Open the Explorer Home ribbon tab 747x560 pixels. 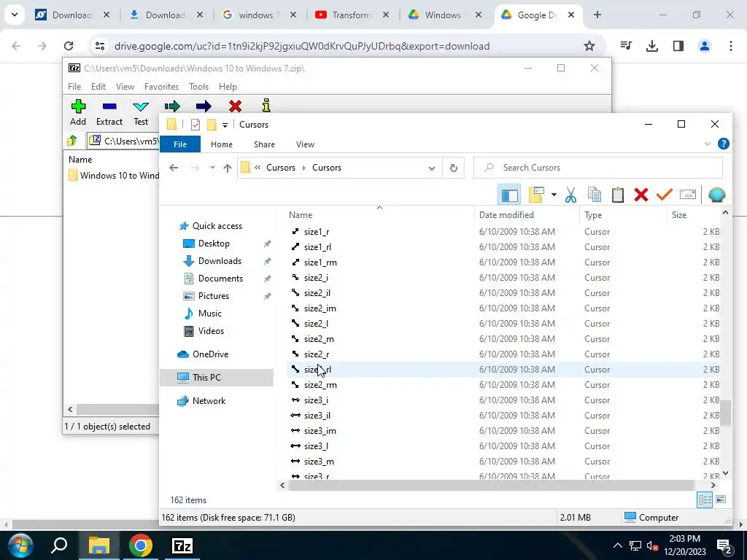pyautogui.click(x=222, y=144)
